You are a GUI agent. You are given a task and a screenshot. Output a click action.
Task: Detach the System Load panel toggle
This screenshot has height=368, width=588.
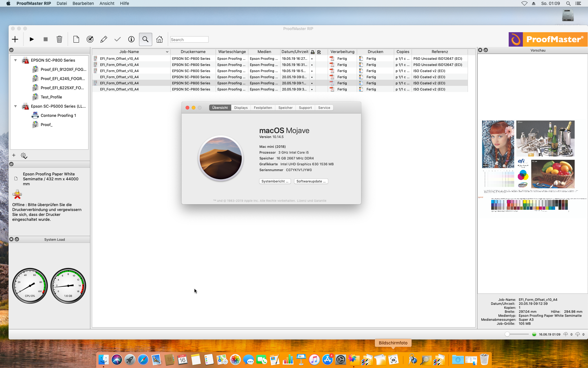point(17,239)
